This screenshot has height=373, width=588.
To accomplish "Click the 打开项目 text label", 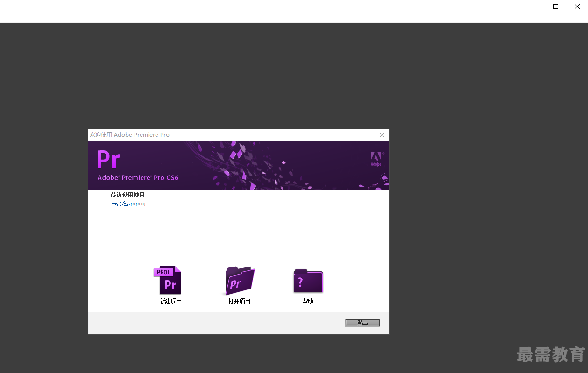I will click(240, 302).
